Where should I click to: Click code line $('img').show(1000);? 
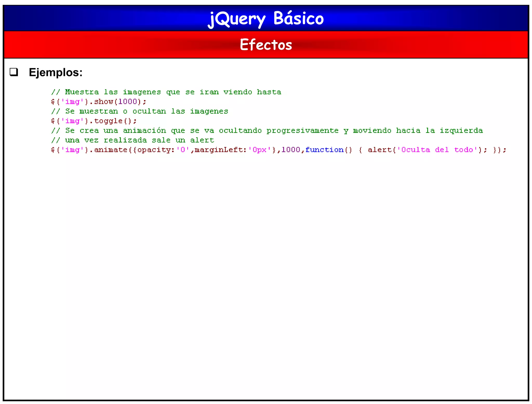pos(99,102)
